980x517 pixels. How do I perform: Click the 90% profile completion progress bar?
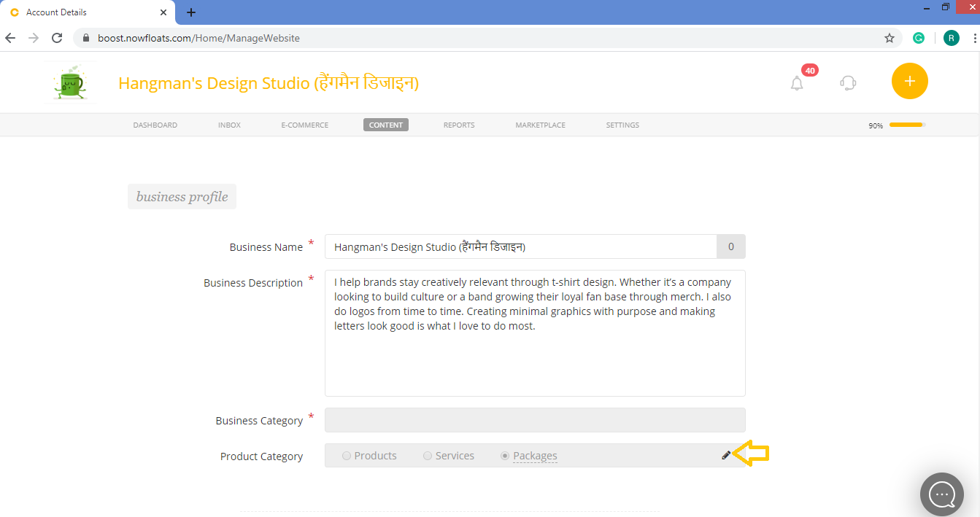pos(908,125)
